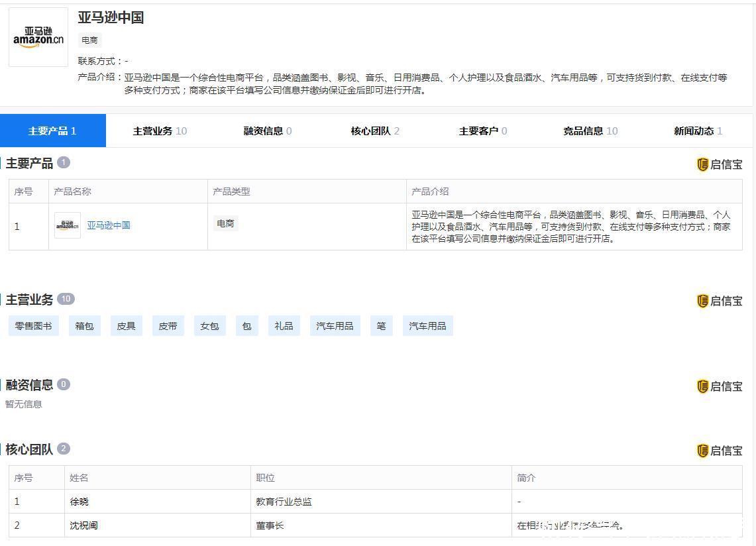Click the 教育行业总监 position cell
The height and width of the screenshot is (546, 756).
381,502
